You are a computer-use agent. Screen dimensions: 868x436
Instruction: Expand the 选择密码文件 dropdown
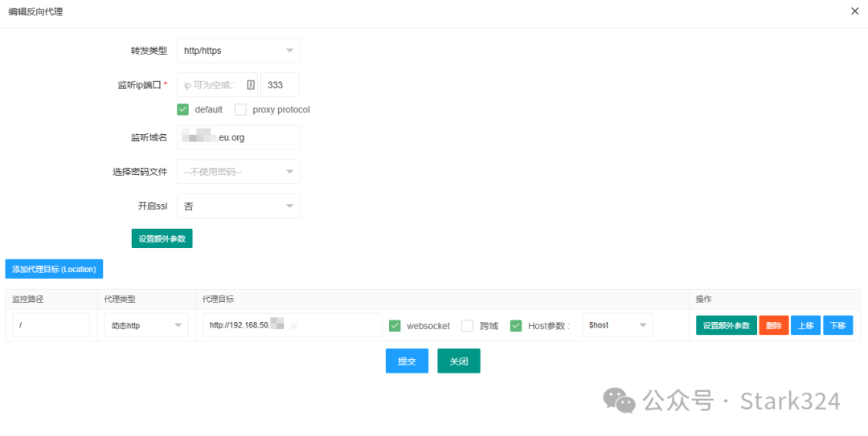pos(239,172)
